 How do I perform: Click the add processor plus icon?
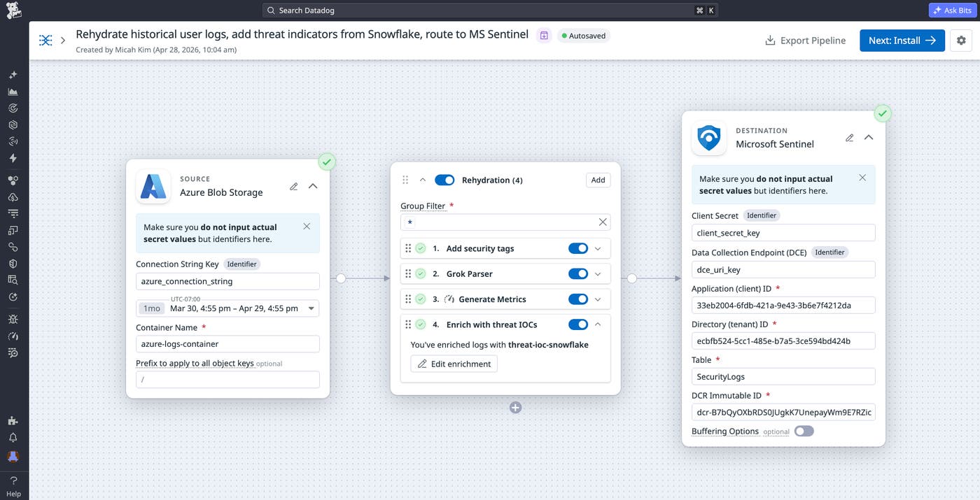(x=515, y=407)
